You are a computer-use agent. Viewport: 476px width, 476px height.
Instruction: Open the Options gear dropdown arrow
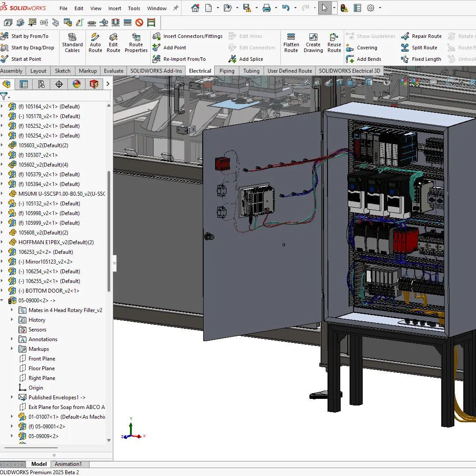[380, 8]
